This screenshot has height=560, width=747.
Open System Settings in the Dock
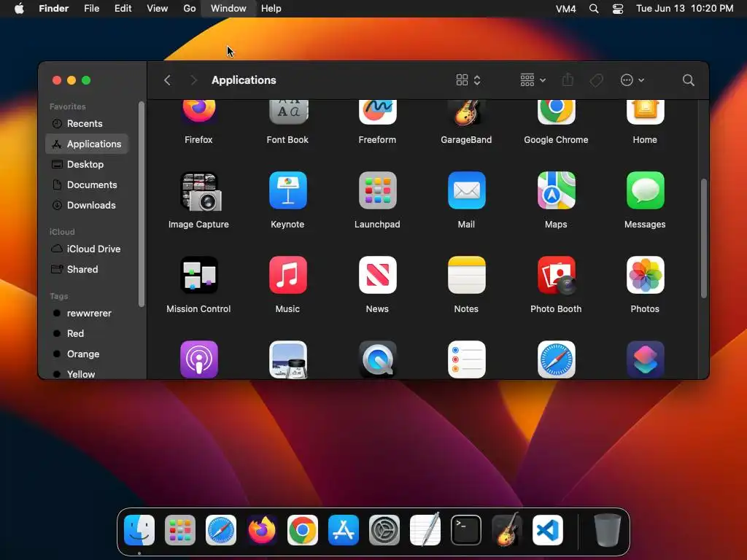[384, 530]
